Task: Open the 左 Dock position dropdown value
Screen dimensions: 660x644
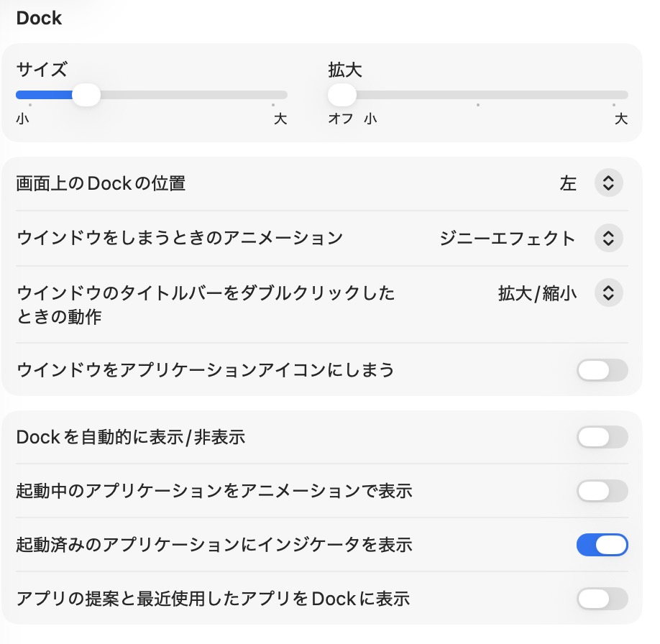Action: pos(568,183)
